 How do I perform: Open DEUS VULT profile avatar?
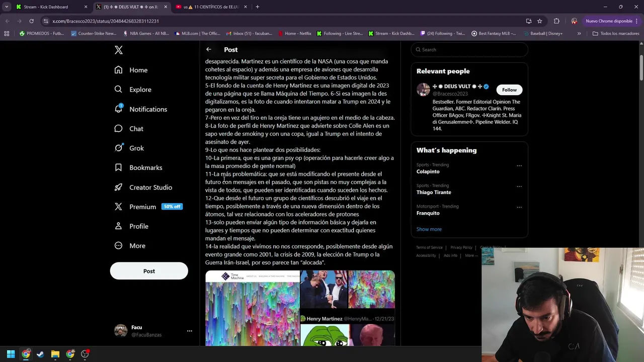(x=423, y=90)
